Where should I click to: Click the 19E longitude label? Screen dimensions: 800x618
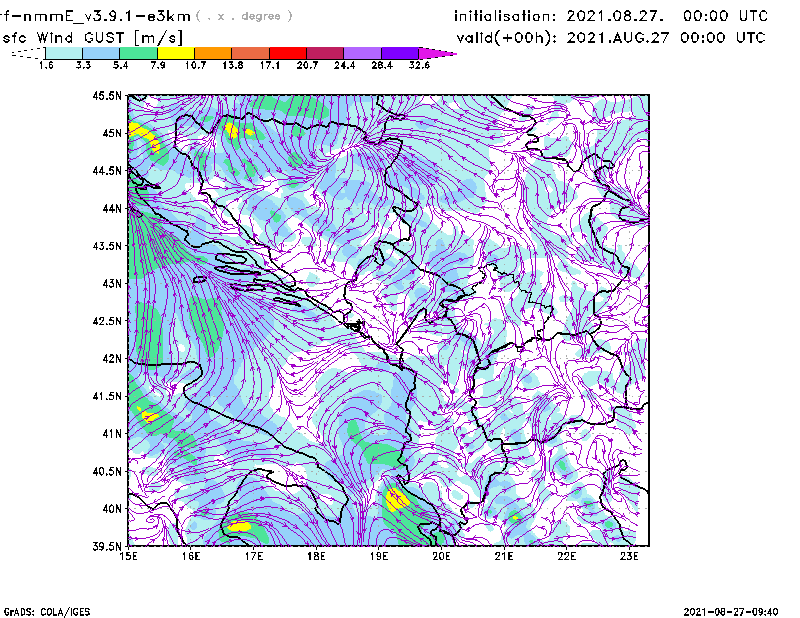379,556
